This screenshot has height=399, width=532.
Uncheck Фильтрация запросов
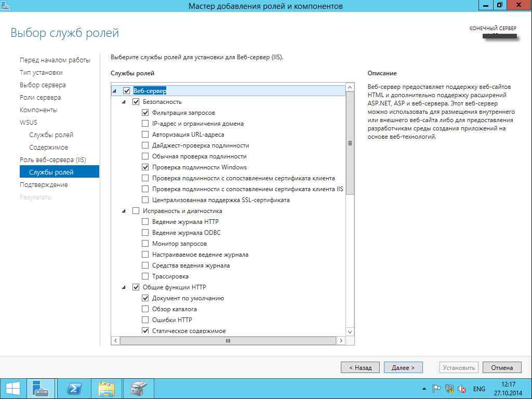(x=145, y=112)
